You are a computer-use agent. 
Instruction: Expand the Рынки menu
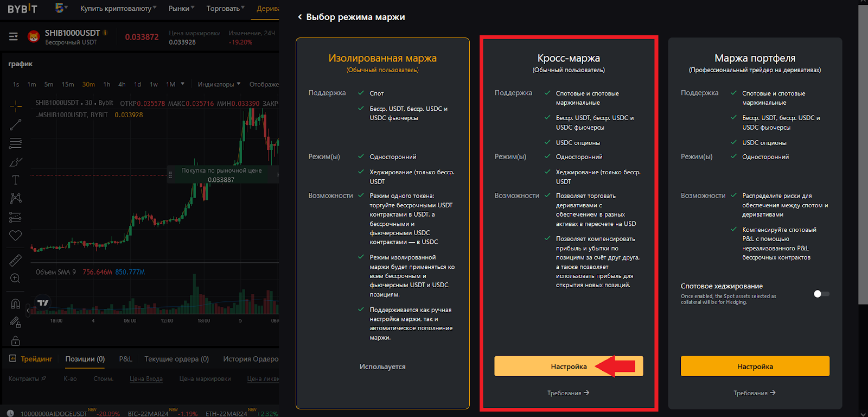pyautogui.click(x=181, y=8)
